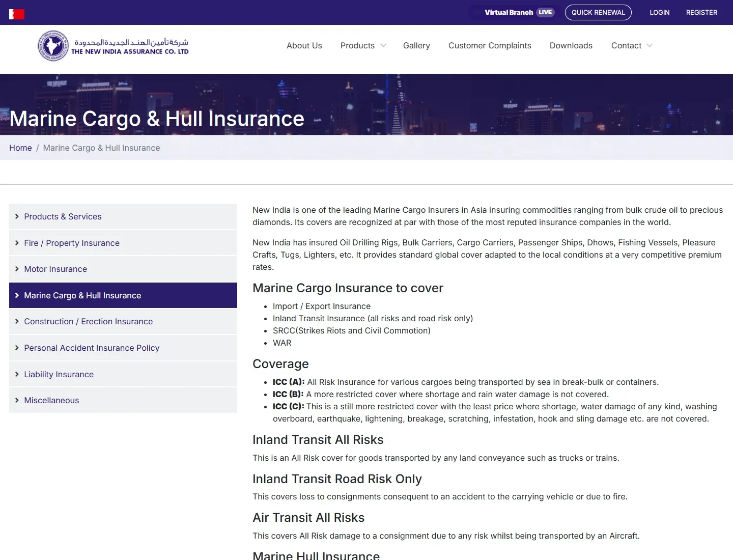Screen dimensions: 733x560
Task: Select Fire / Property Insurance sidebar item
Action: pyautogui.click(x=123, y=243)
